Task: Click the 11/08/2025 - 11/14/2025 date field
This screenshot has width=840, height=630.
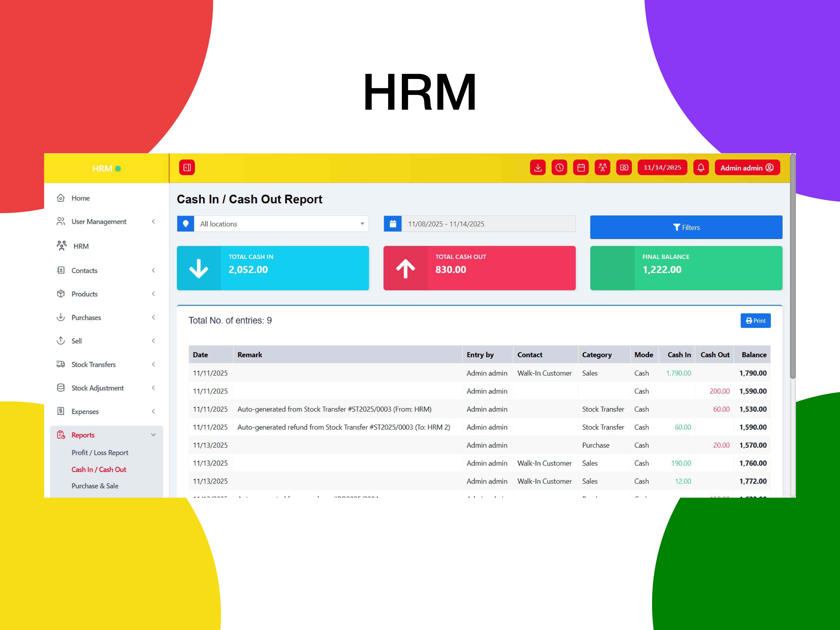Action: click(489, 224)
